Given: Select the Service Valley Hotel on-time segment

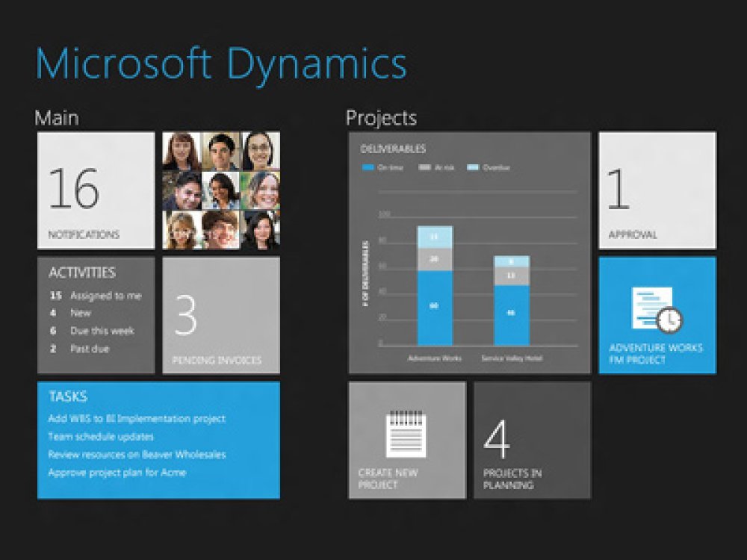Looking at the screenshot, I should (512, 315).
